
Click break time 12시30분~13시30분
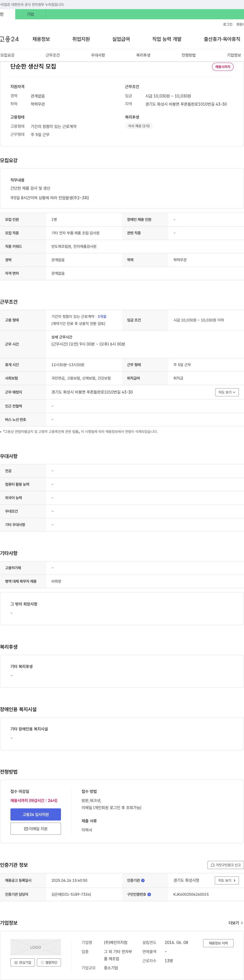pos(68,365)
